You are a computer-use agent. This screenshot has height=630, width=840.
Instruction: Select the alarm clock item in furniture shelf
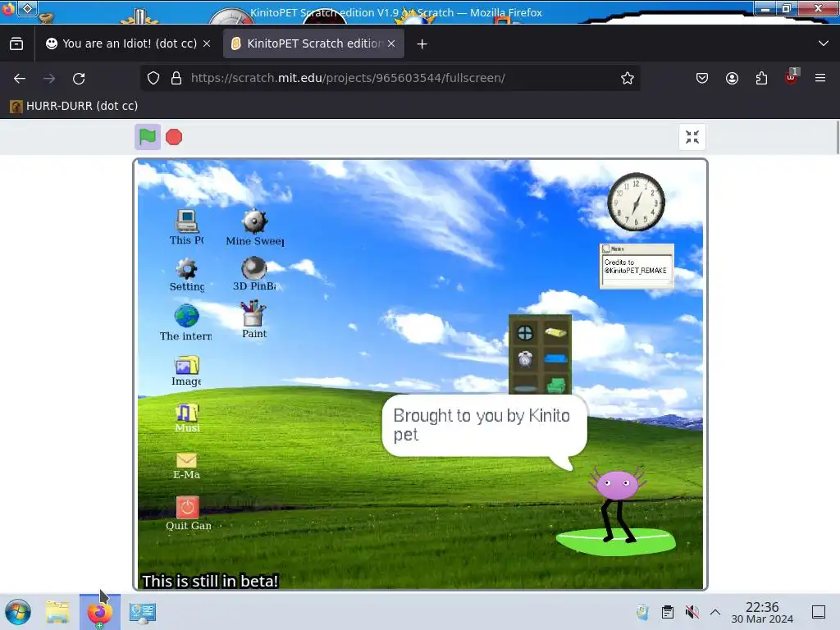coord(525,359)
